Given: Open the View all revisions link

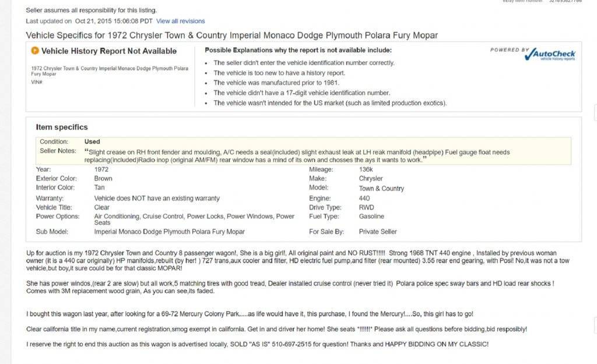Looking at the screenshot, I should (x=180, y=21).
